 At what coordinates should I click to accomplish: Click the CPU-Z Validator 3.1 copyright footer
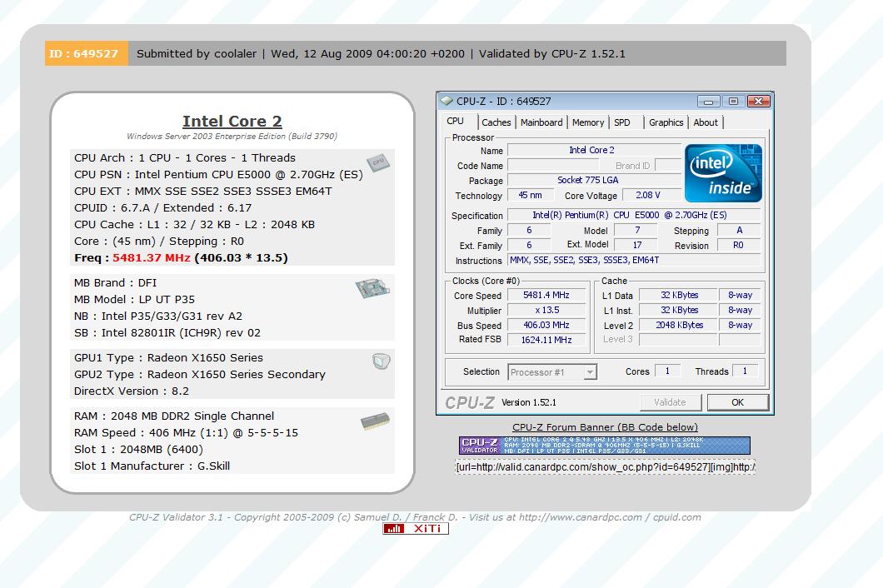coord(415,517)
